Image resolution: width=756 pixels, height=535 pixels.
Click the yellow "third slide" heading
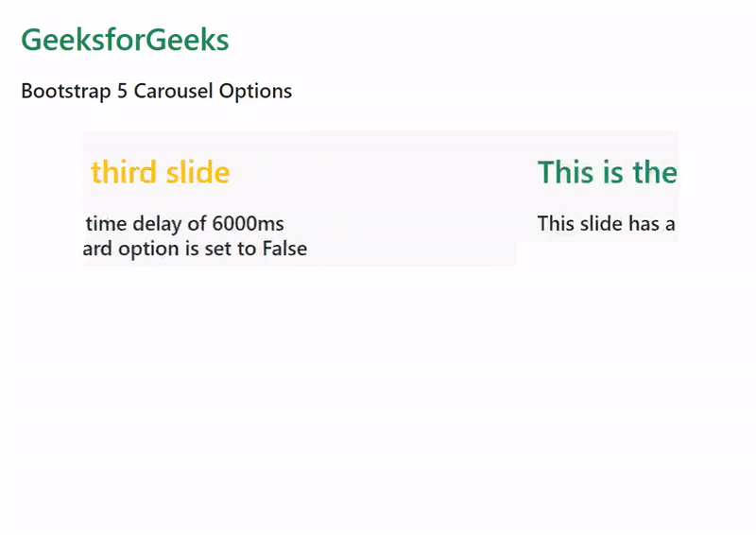(x=160, y=173)
